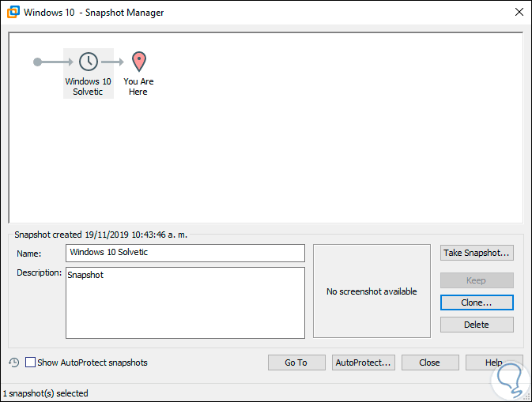532x402 pixels.
Task: Click the Close button at the bottom
Action: point(430,363)
